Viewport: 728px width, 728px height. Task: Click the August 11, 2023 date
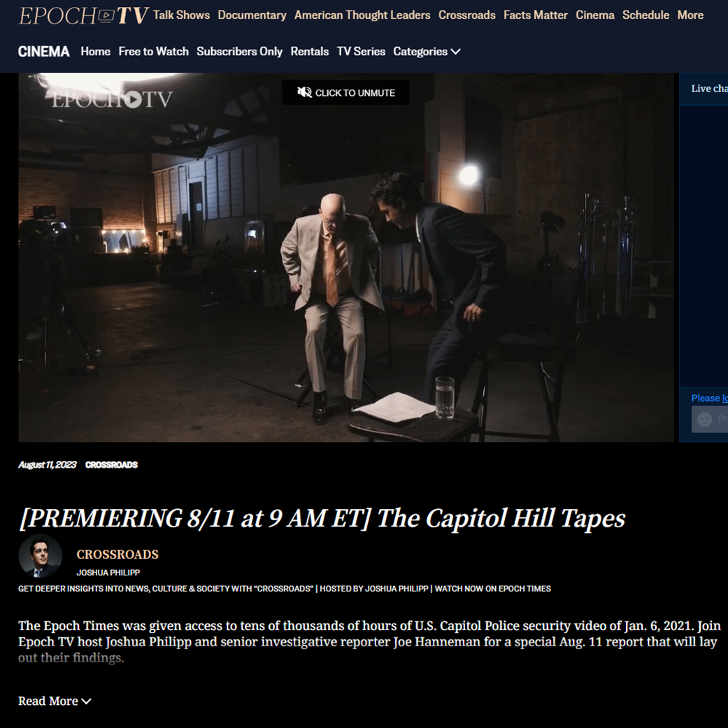point(48,465)
